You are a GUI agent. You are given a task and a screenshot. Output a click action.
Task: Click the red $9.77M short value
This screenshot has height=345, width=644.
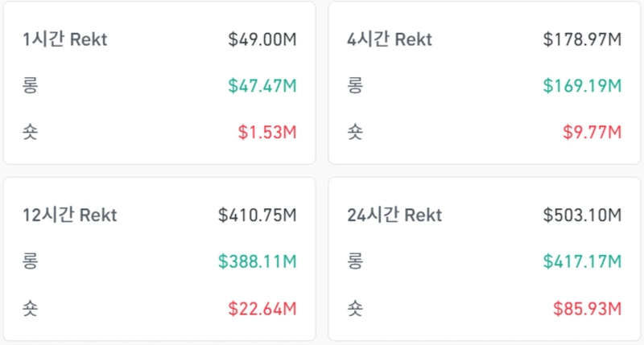(x=592, y=132)
